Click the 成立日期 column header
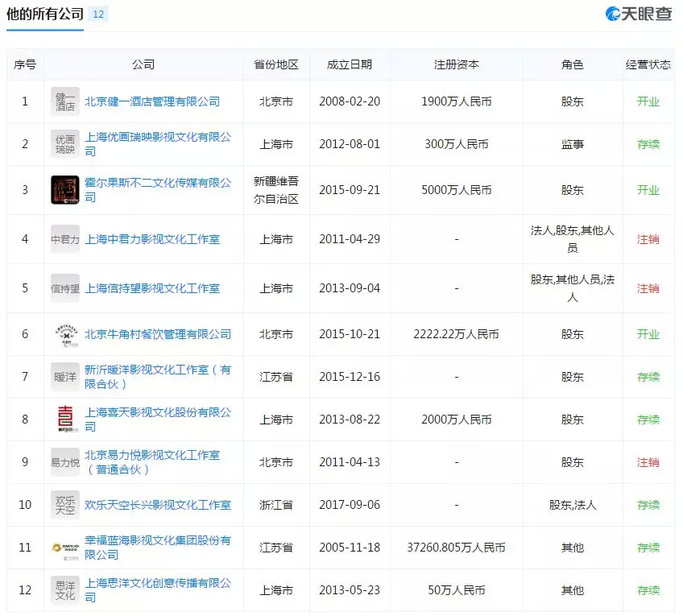This screenshot has width=683, height=616. click(350, 64)
